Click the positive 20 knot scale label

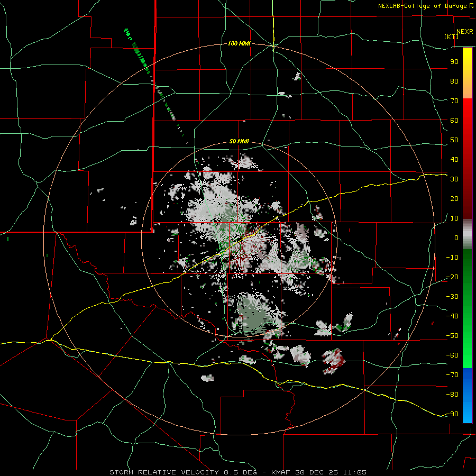454,198
